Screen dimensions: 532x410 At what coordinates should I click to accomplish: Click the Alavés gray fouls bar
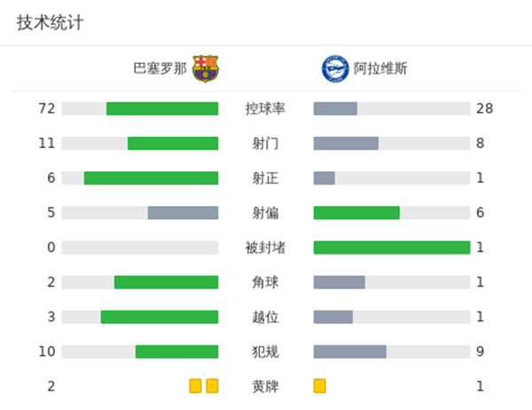350,351
